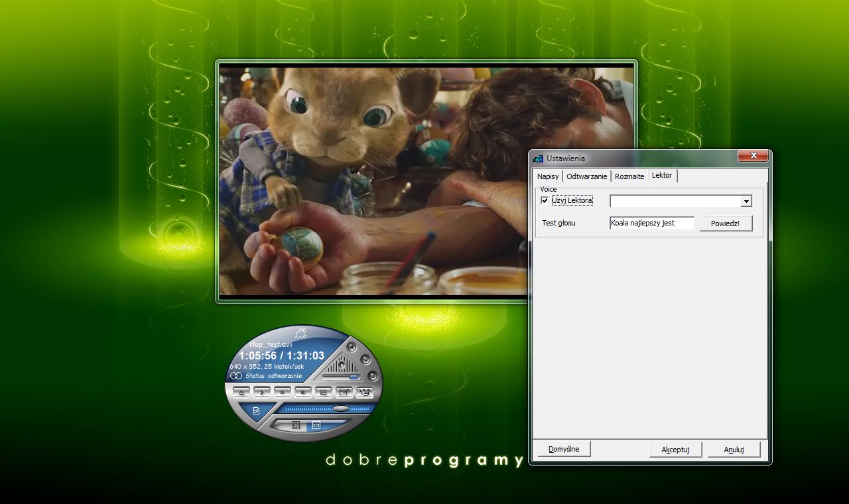Image resolution: width=849 pixels, height=504 pixels.
Task: Select the Lektor tab
Action: (662, 175)
